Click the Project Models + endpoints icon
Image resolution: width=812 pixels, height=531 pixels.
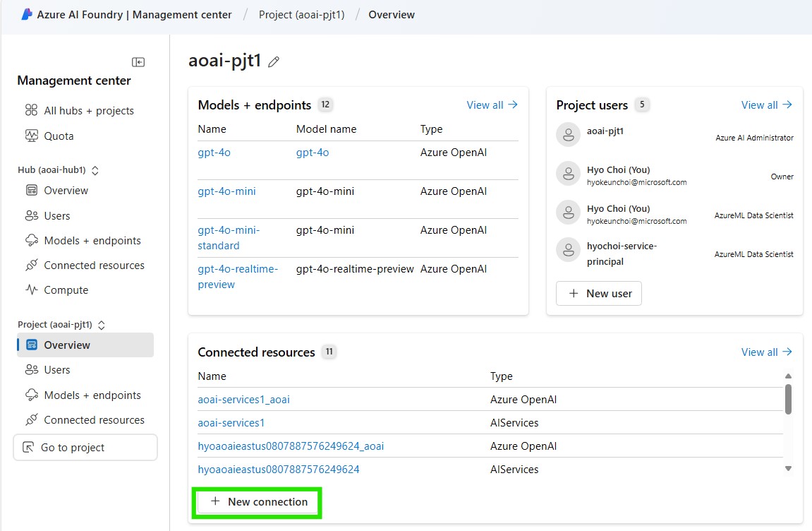[x=32, y=395]
